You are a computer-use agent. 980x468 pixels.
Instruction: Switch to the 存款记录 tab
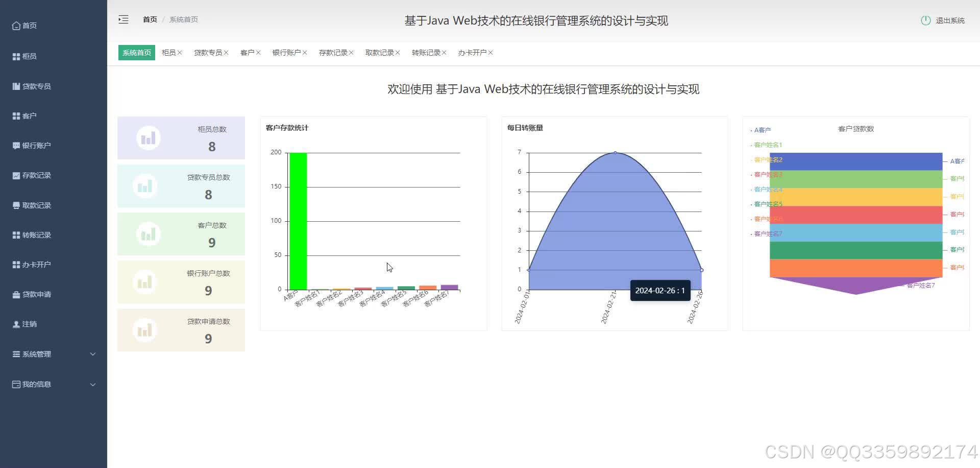pos(333,53)
